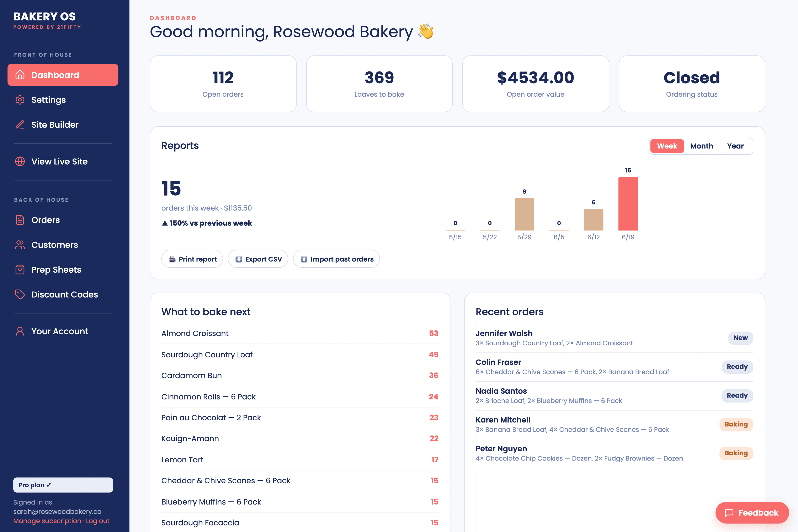Screen dimensions: 798x532
Task: Click the Export CSV button
Action: (x=258, y=259)
